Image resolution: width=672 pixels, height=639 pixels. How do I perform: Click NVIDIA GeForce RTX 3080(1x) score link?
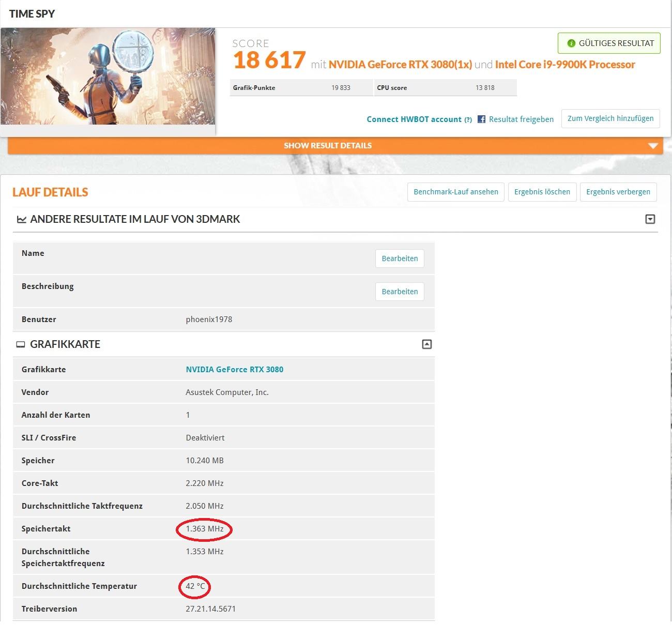[400, 65]
